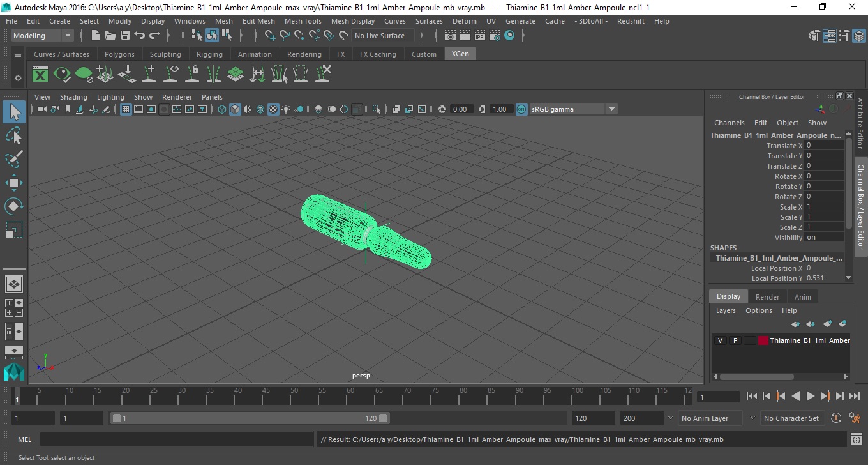The width and height of the screenshot is (868, 465).
Task: Open the Render tab in Layer Editor
Action: click(767, 297)
